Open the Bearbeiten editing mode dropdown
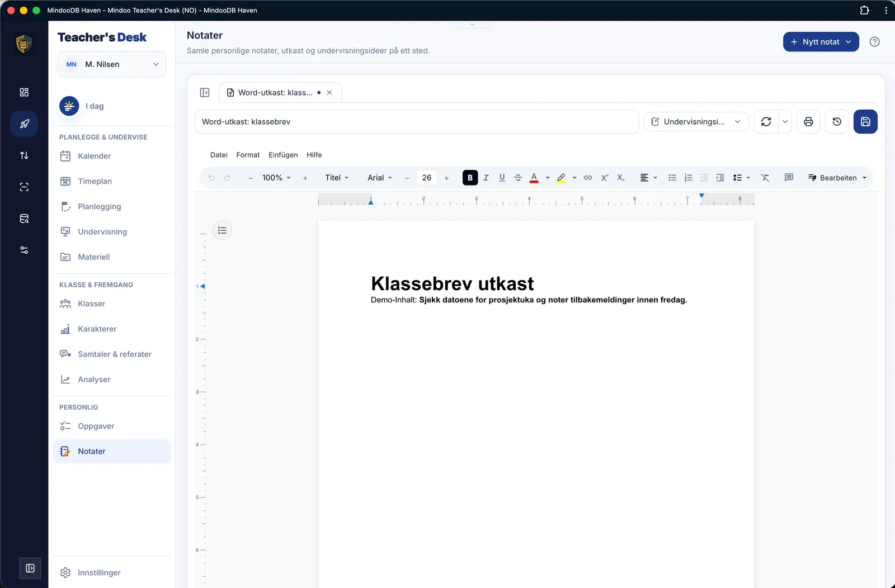 (837, 178)
